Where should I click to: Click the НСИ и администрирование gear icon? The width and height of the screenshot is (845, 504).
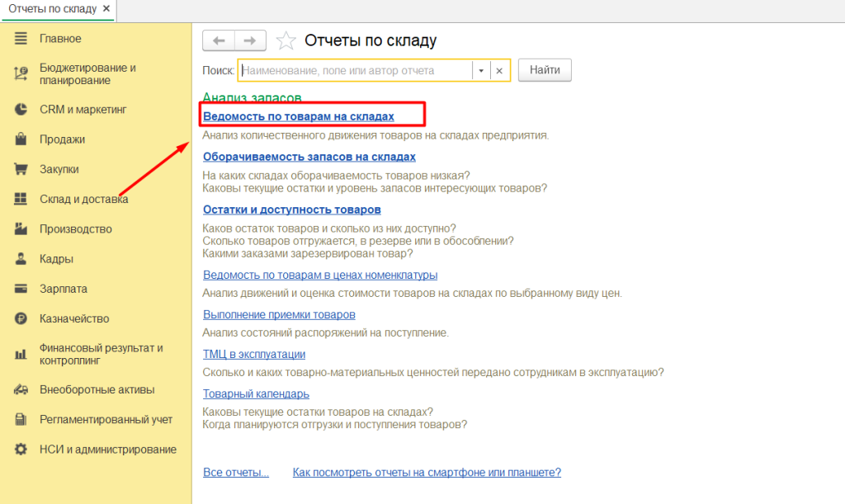tap(21, 450)
